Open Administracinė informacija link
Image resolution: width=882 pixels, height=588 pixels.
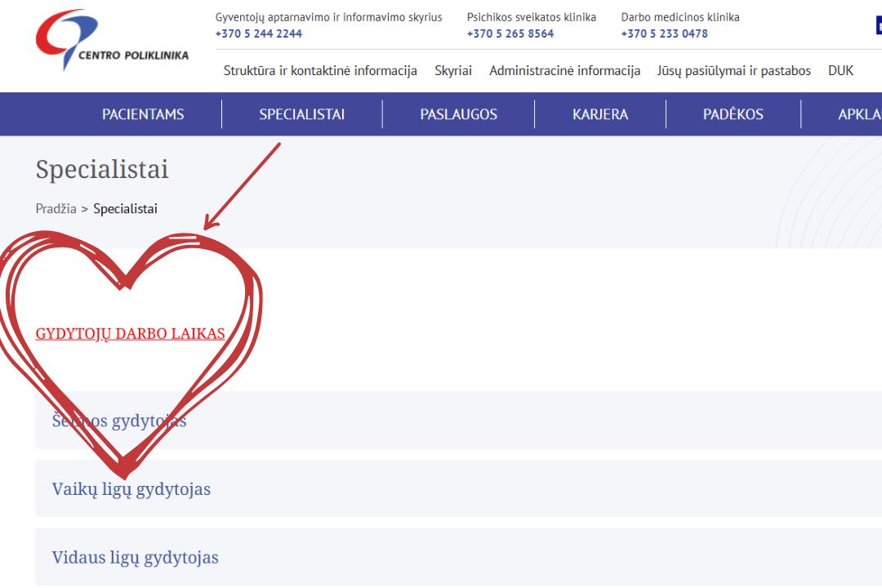tap(565, 71)
